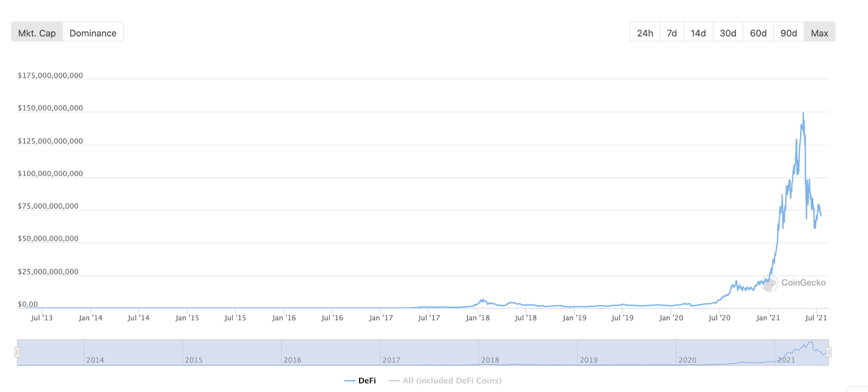The height and width of the screenshot is (392, 868).
Task: Select the 7d time range
Action: point(672,33)
